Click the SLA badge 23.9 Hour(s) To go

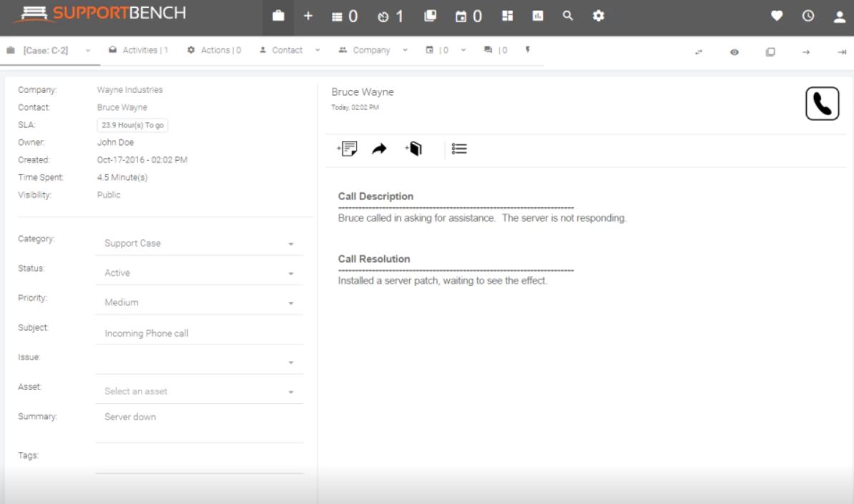[x=132, y=125]
